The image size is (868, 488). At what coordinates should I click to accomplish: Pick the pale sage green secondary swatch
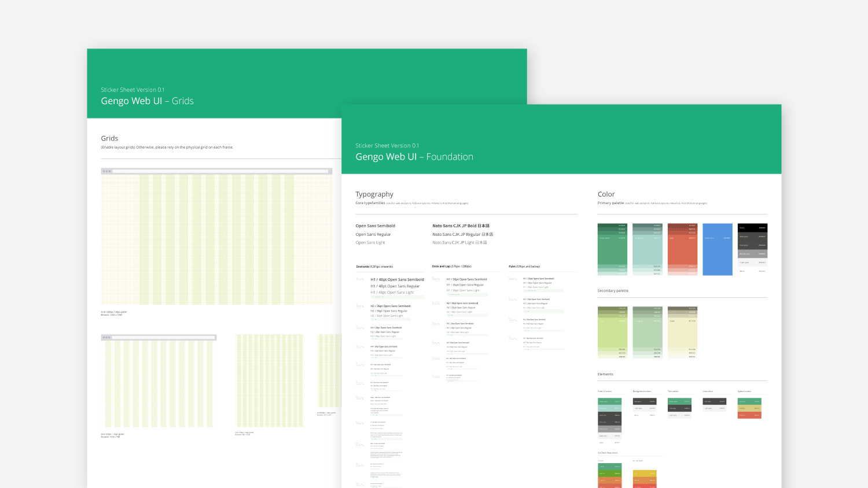pos(647,332)
